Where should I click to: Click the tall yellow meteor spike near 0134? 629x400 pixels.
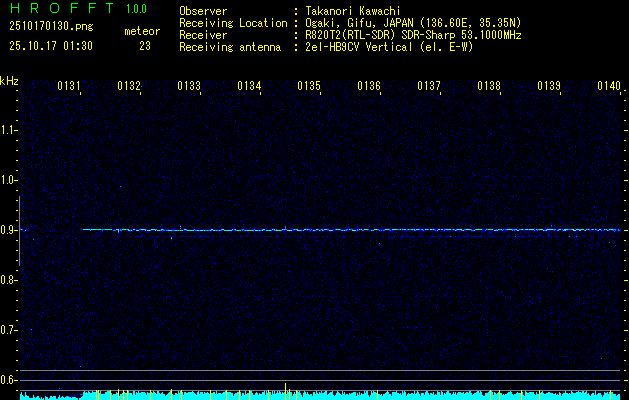click(286, 391)
